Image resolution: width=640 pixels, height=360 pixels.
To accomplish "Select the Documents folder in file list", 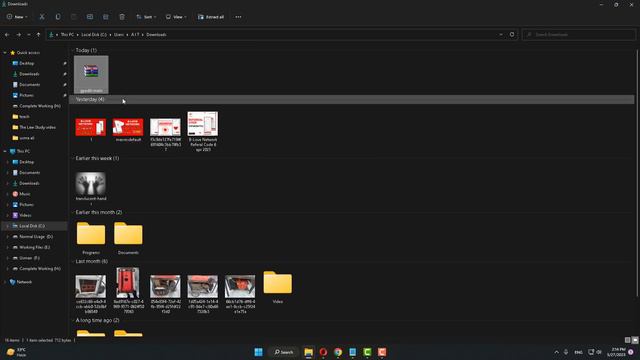I will point(128,238).
